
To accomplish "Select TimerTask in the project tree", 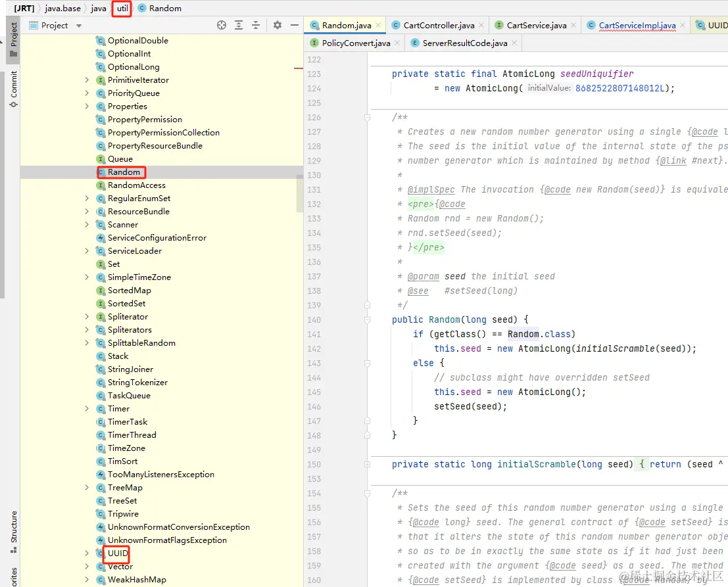I will click(x=128, y=422).
